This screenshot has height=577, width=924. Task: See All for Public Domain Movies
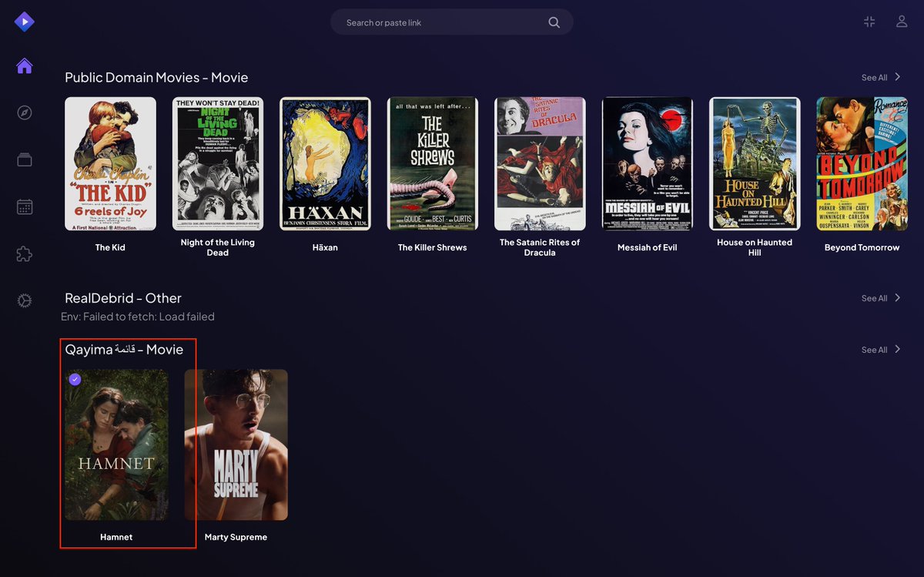click(874, 78)
